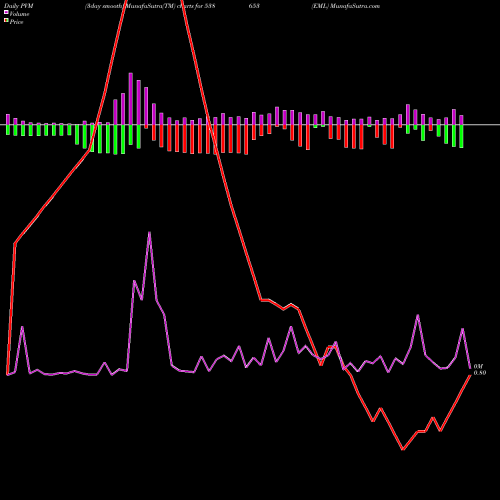
Task: Click the magenta Volume legend swatch
Action: pyautogui.click(x=6, y=13)
